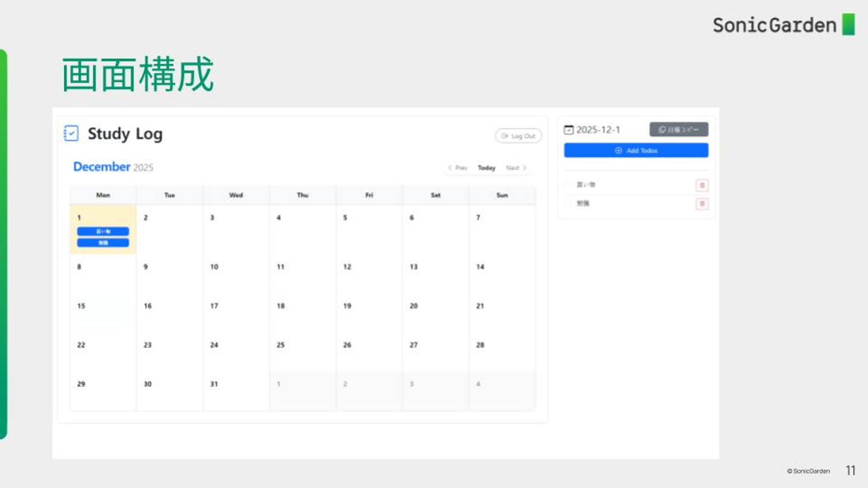
Task: Select December 27 in the calendar
Action: 436,352
